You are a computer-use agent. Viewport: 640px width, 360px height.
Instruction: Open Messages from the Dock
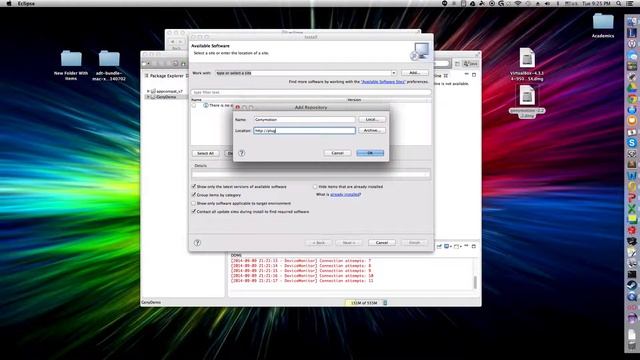coord(632,54)
